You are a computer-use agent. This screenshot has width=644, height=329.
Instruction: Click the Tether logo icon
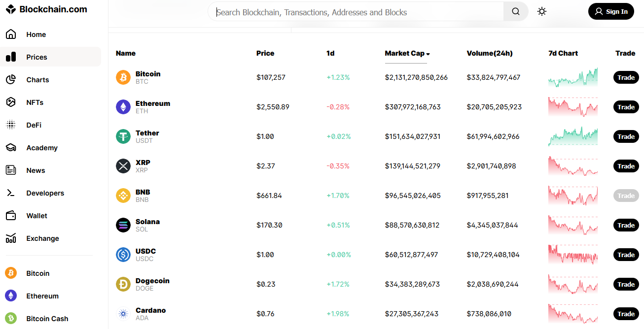(123, 136)
